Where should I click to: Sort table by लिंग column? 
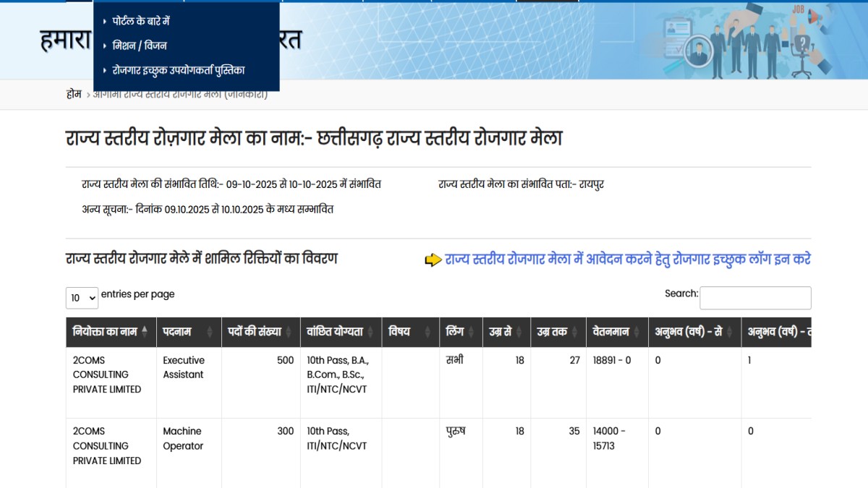tap(461, 332)
